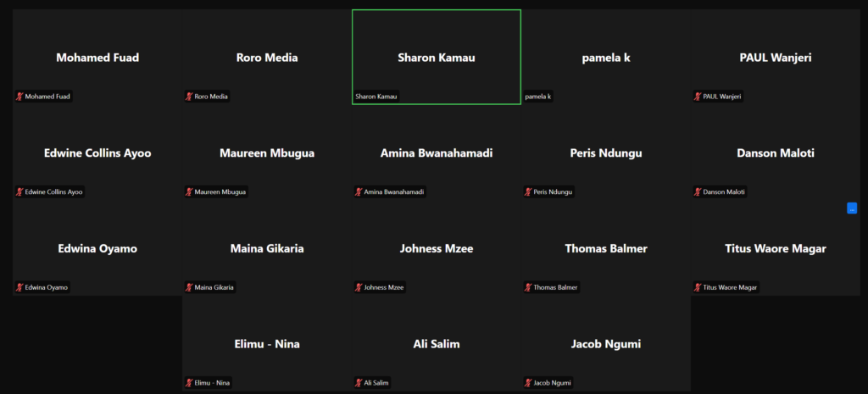The width and height of the screenshot is (868, 394).
Task: Click muted mic icon beside Thomas Balmer
Action: (528, 288)
